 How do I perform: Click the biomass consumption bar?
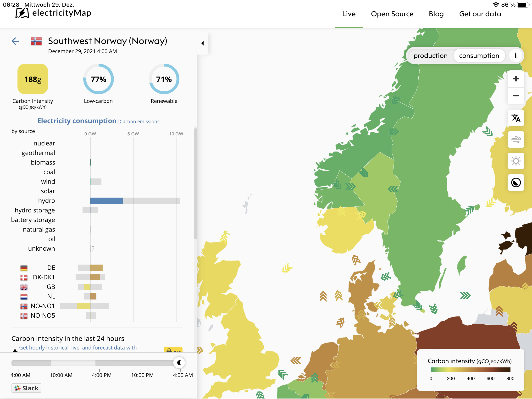90,162
